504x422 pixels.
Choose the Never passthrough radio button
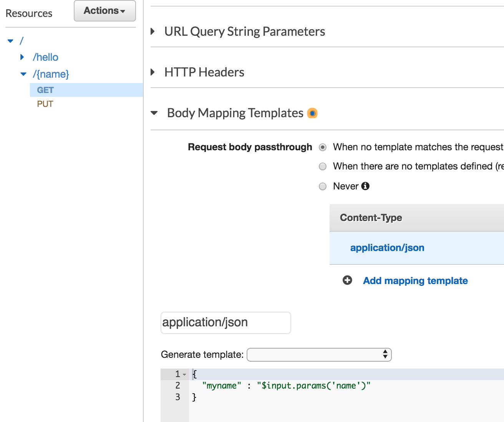coord(323,186)
